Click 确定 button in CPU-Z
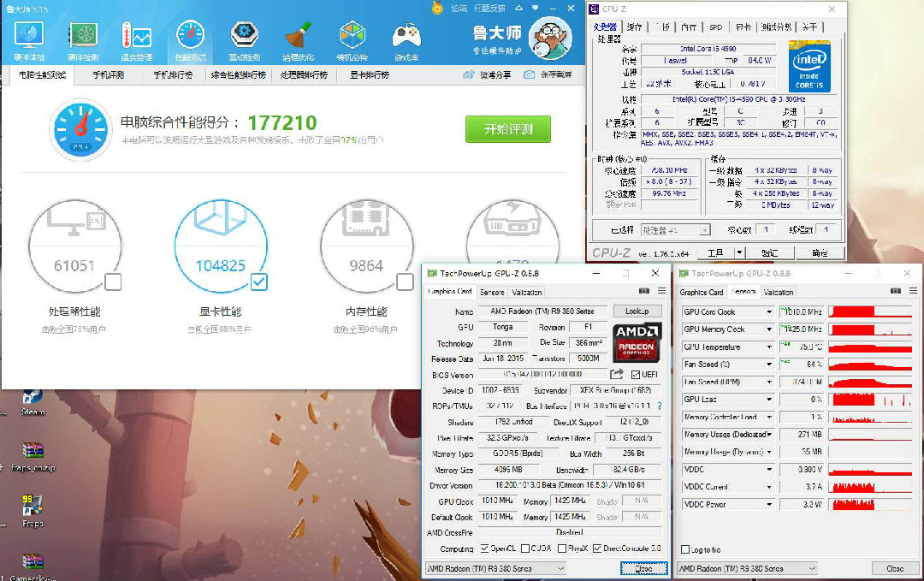This screenshot has height=581, width=924. pos(819,252)
